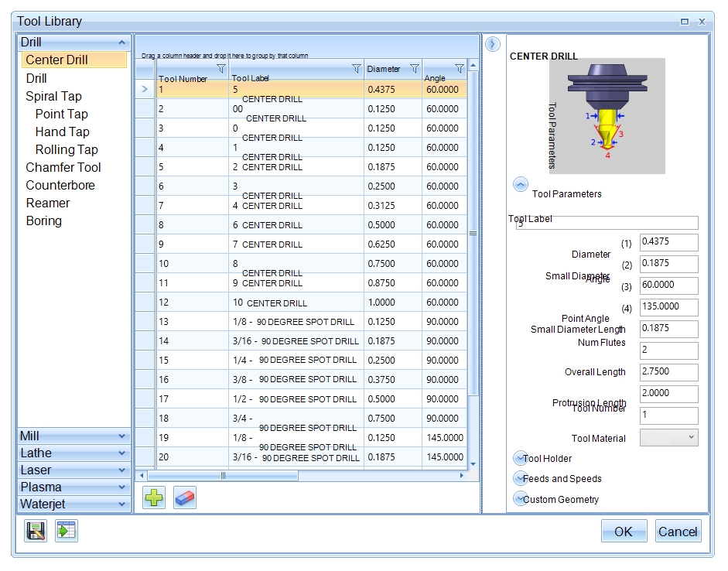Image resolution: width=728 pixels, height=571 pixels.
Task: Click the Tool Number column filter icon
Action: click(x=221, y=69)
